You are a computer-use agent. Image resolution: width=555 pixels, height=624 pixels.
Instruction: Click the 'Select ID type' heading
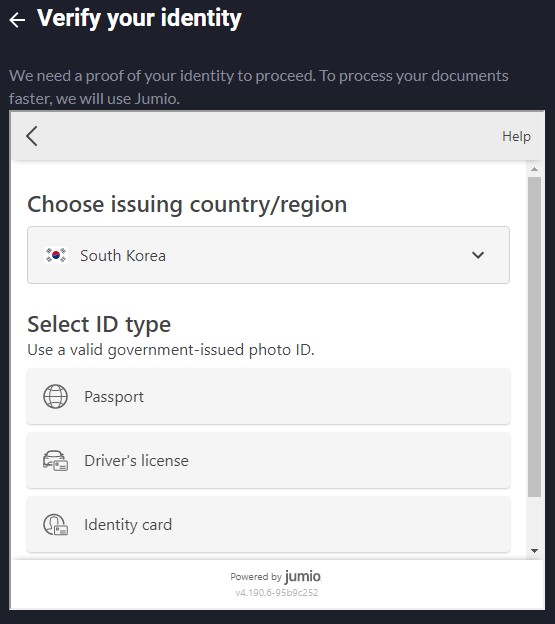point(99,324)
